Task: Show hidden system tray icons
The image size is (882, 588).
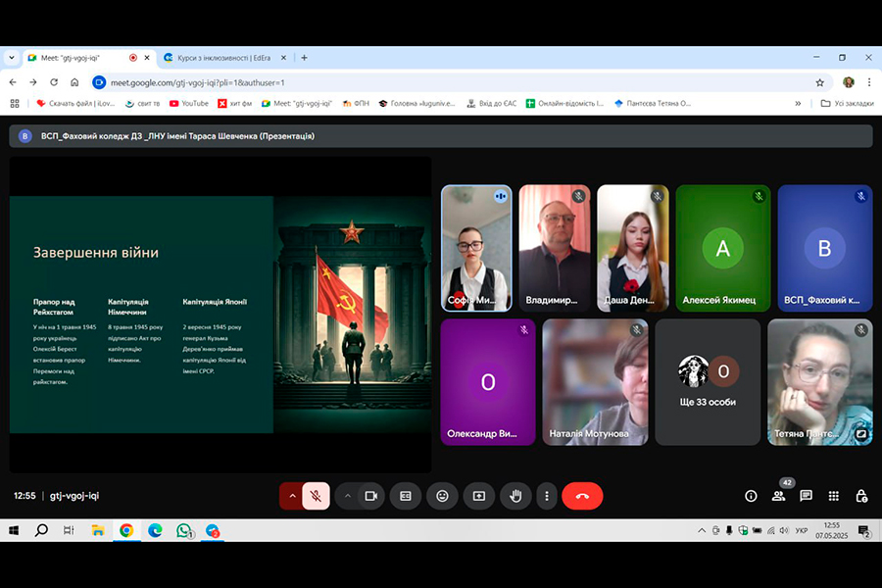Action: (702, 530)
